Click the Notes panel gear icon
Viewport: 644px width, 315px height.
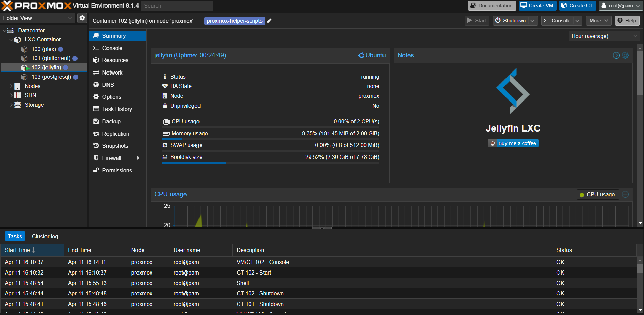point(625,55)
